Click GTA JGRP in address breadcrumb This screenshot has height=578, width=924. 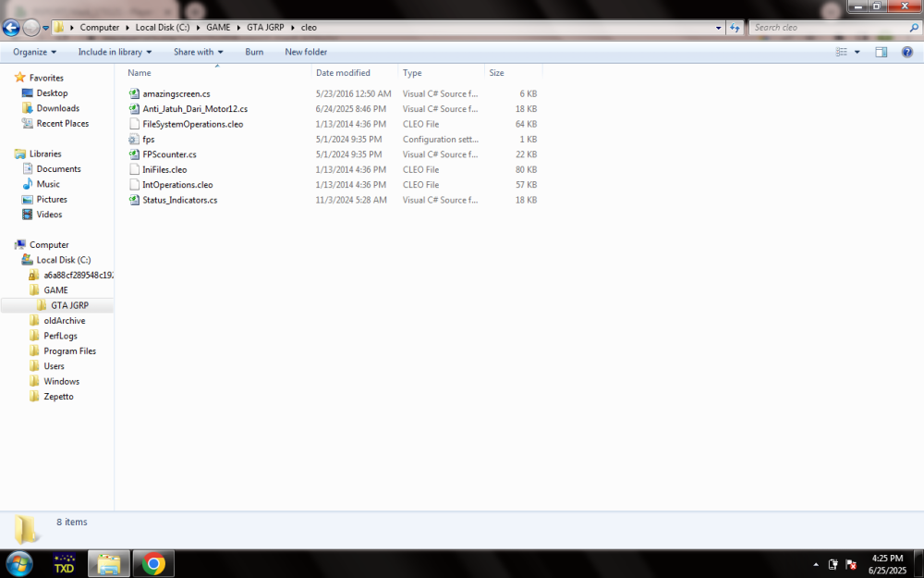click(265, 28)
